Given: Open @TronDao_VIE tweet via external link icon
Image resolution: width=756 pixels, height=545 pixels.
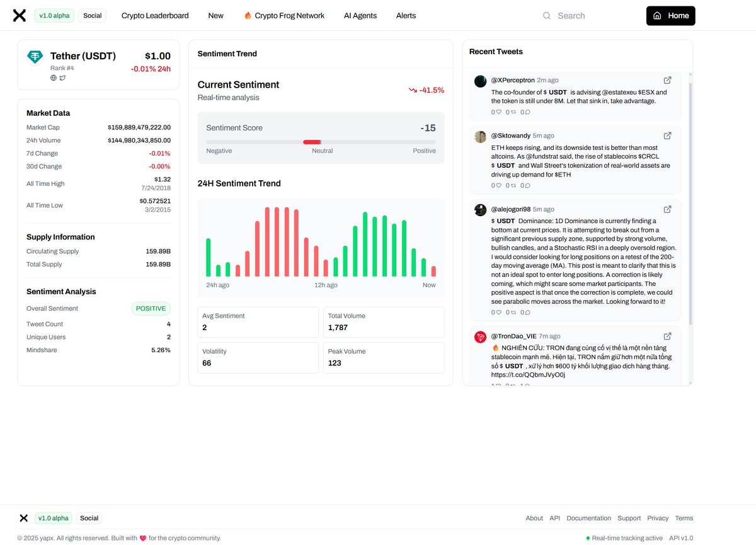Looking at the screenshot, I should pos(668,336).
